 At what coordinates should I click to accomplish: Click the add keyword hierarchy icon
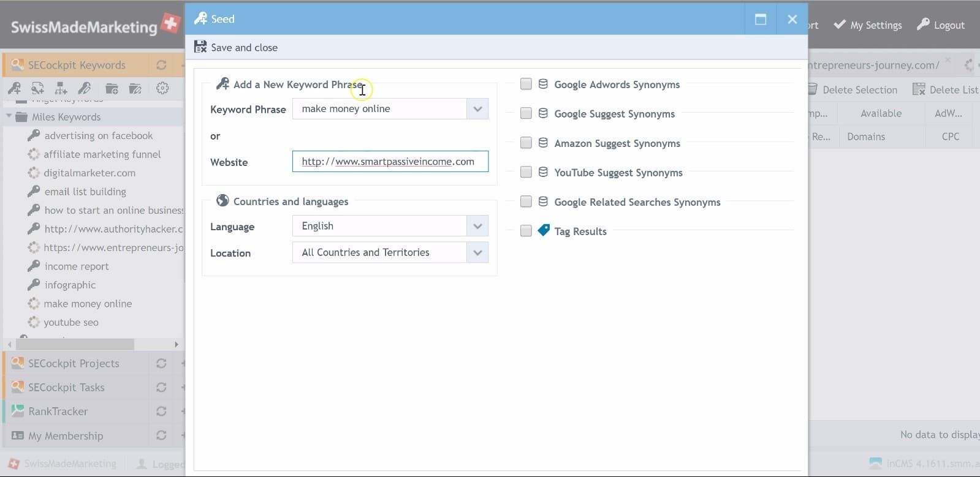(61, 89)
